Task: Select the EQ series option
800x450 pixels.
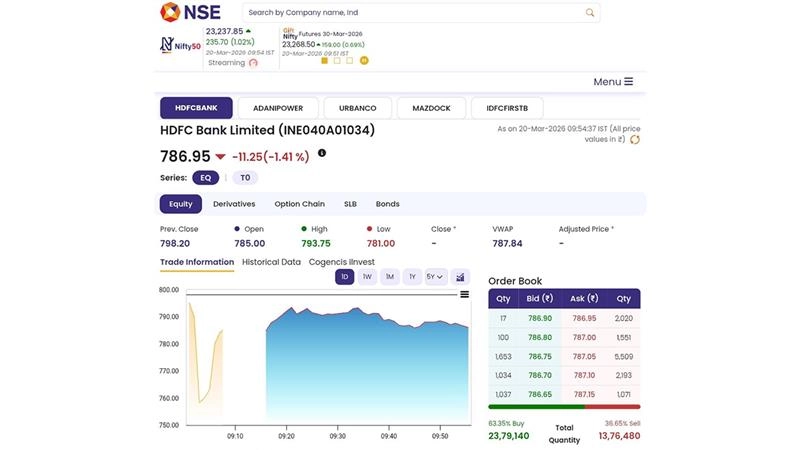Action: tap(205, 177)
